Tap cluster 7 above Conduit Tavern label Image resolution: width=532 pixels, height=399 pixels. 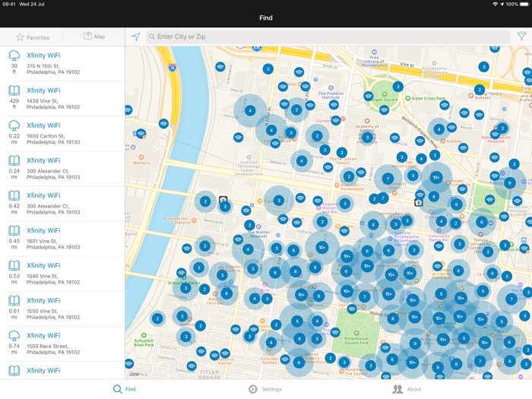pyautogui.click(x=388, y=179)
